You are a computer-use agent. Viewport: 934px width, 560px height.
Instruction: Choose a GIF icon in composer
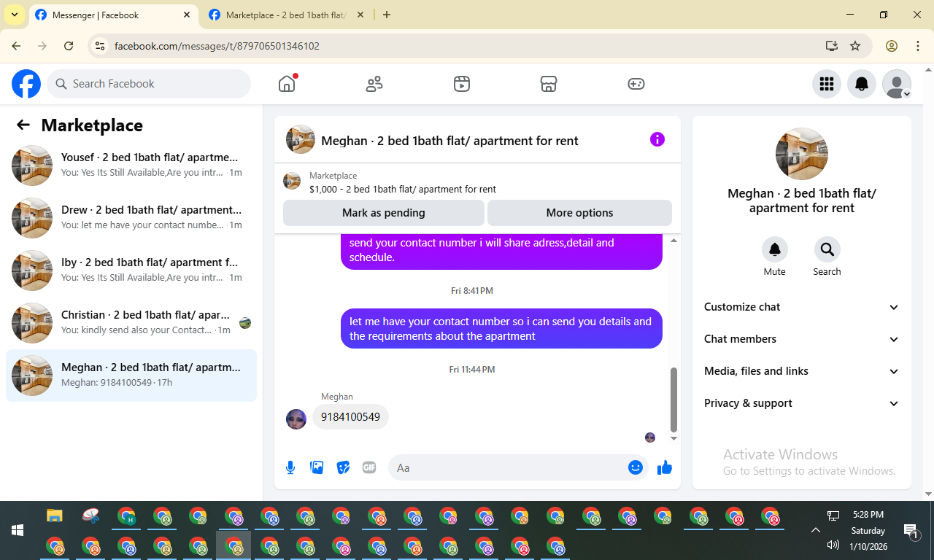pyautogui.click(x=369, y=467)
